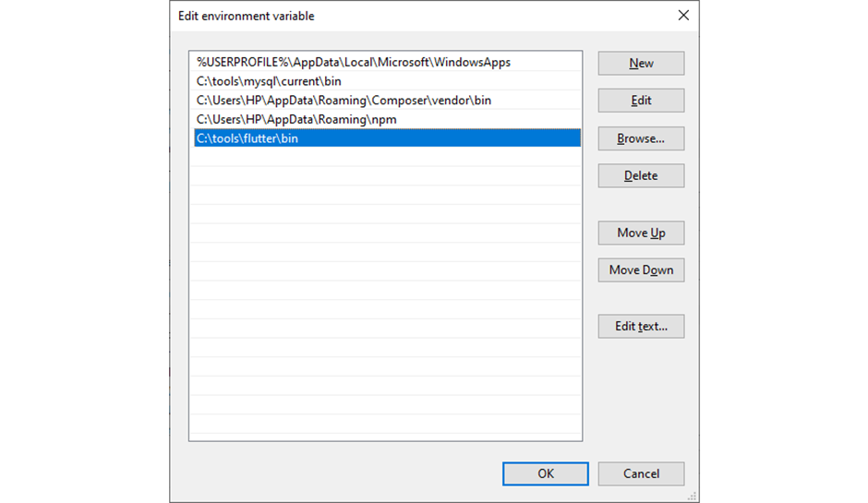Viewport: 868px width, 503px height.
Task: Select the AppData\Roaming\npm path entry
Action: pos(387,120)
